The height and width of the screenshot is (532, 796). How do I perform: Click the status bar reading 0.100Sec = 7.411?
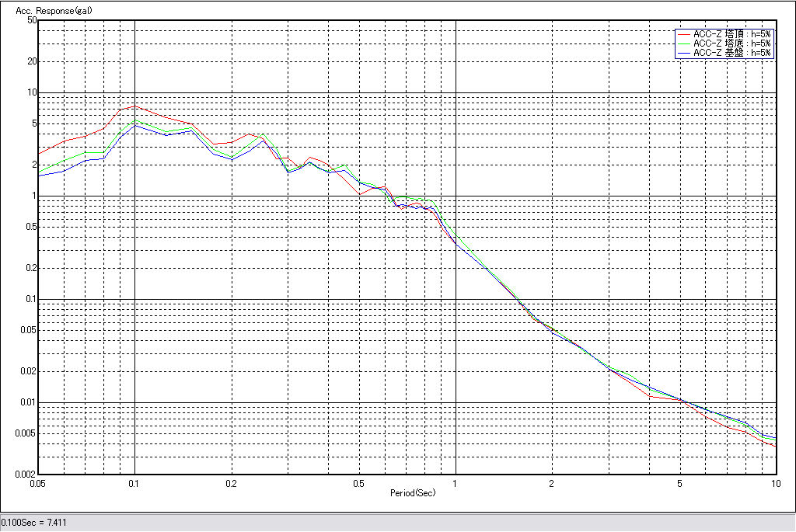click(34, 523)
